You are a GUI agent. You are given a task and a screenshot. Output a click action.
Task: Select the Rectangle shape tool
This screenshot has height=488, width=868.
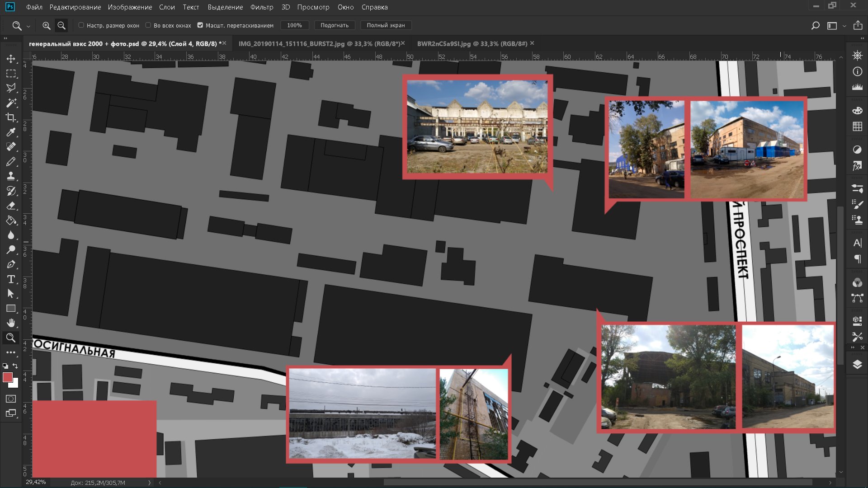[x=11, y=309]
